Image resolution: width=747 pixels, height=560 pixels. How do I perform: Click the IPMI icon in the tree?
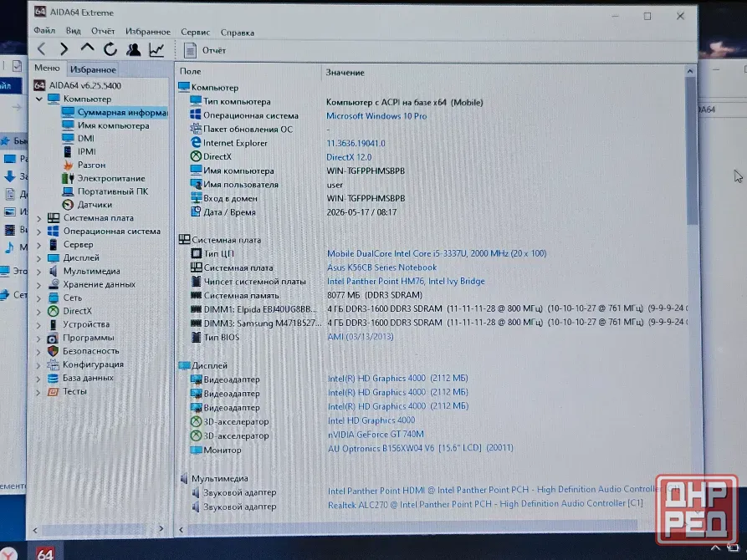click(68, 152)
